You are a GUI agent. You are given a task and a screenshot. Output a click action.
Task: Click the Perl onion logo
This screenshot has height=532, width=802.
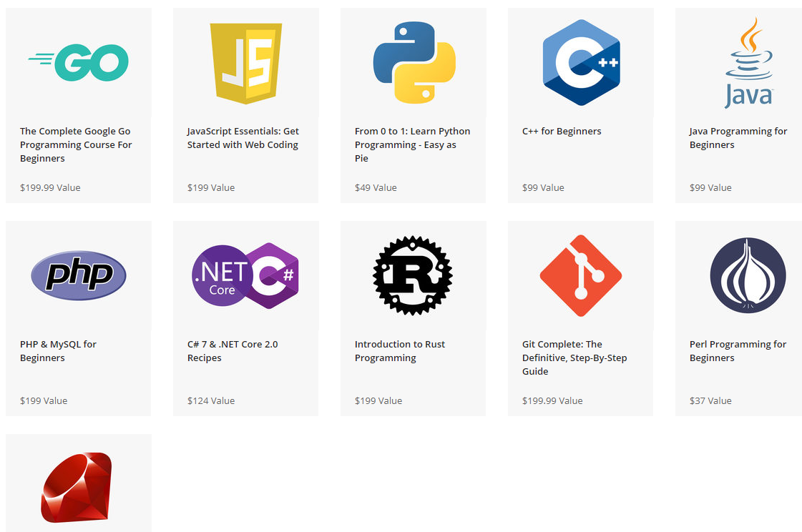pos(748,275)
